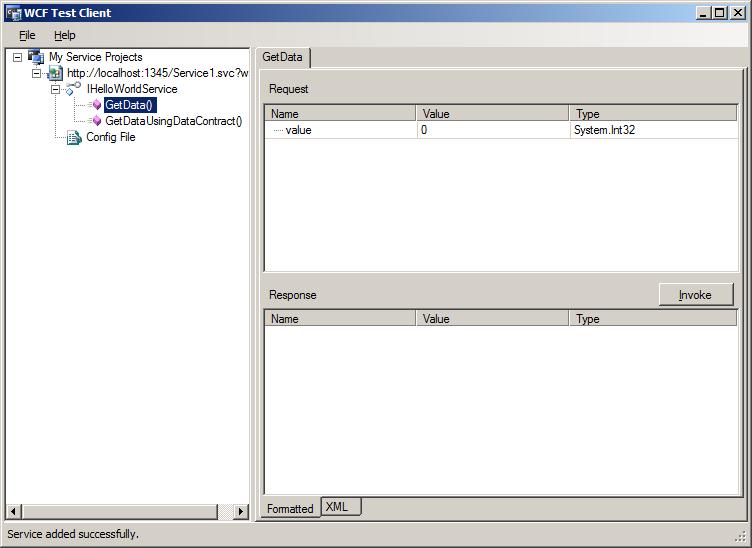Maximize the WCF Test Client window

point(720,13)
